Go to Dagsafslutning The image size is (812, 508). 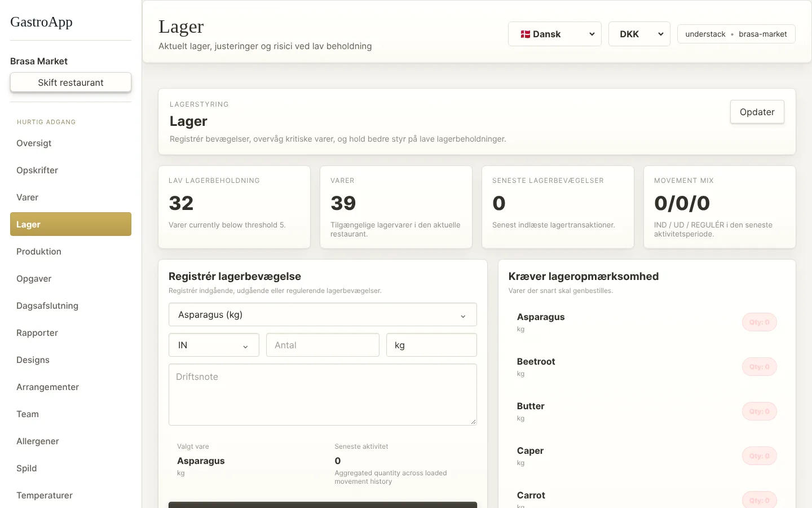[70, 306]
